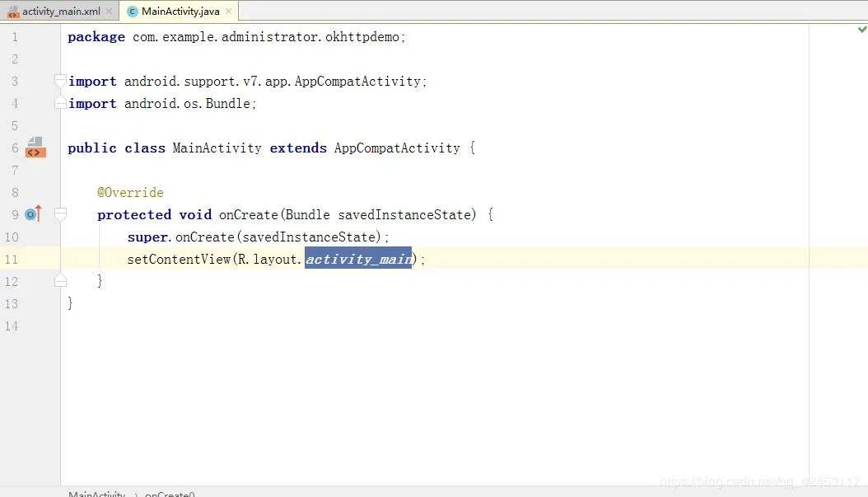Click setContentView on line 11
The height and width of the screenshot is (497, 868).
click(x=179, y=260)
